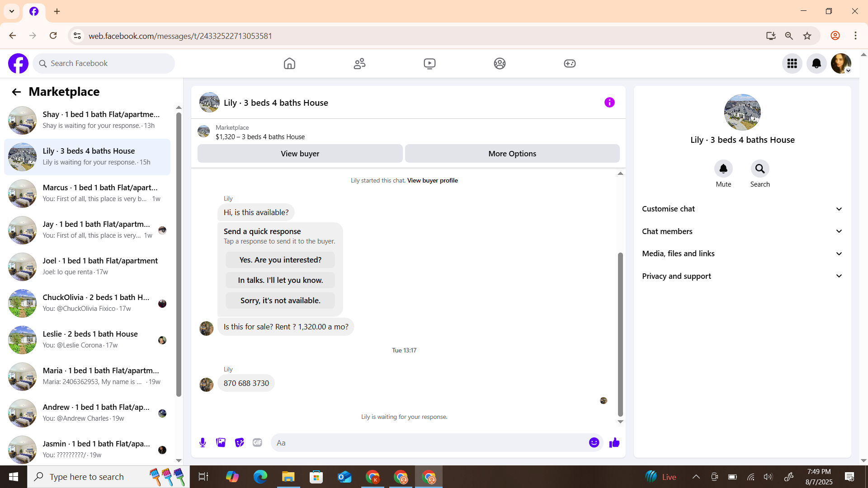The width and height of the screenshot is (868, 488).
Task: Open Shay 1 bed 1 bath conversation
Action: 87,120
